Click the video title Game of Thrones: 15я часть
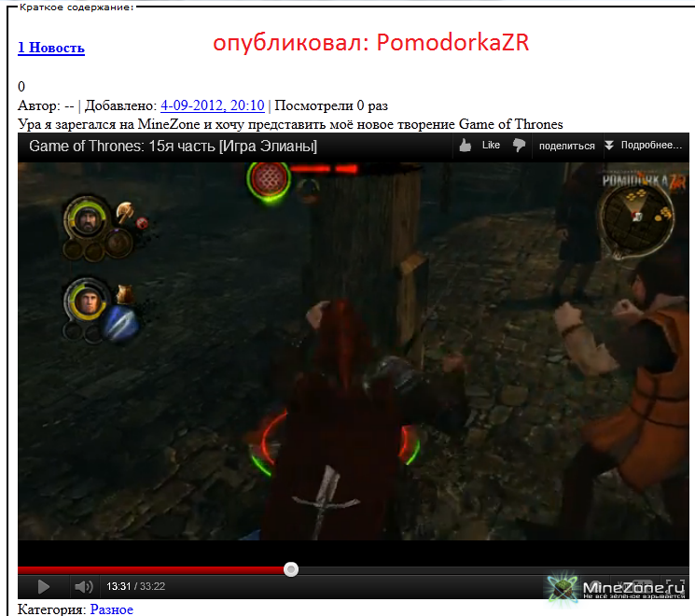Viewport: 695px width, 616px height. (173, 146)
